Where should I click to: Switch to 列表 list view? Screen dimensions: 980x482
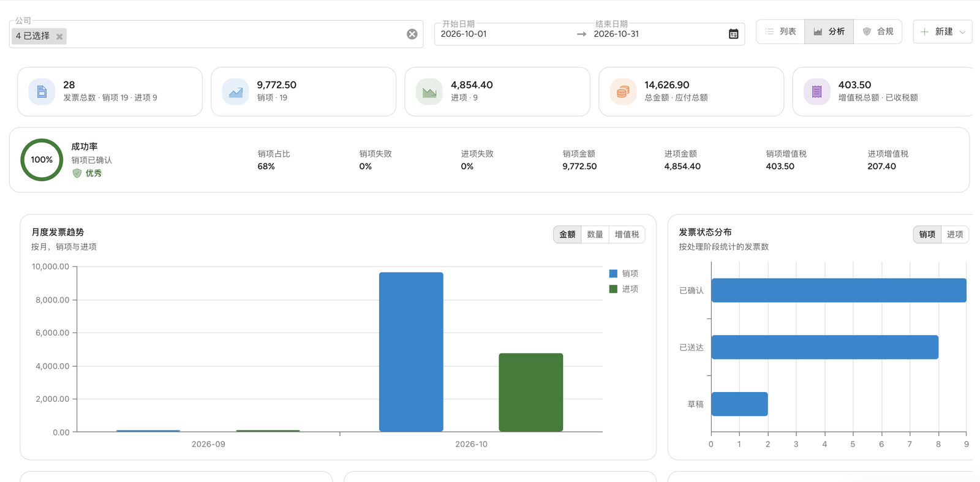click(x=780, y=32)
